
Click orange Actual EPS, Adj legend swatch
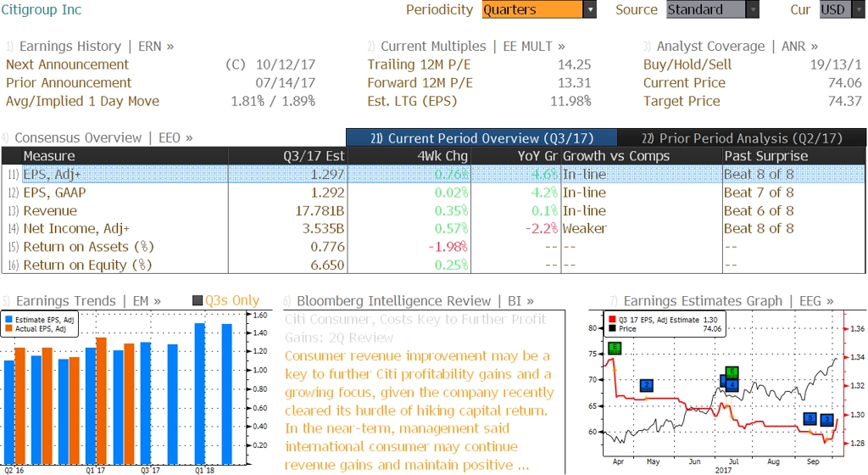tap(8, 328)
